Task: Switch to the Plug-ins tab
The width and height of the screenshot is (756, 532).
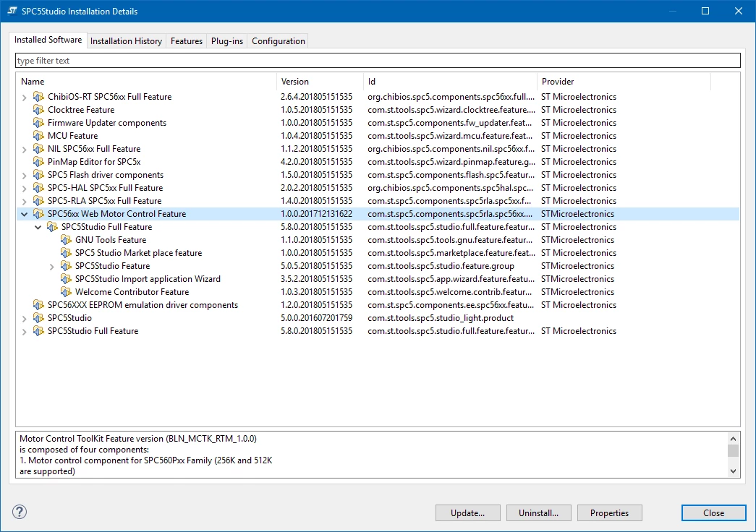Action: [227, 41]
